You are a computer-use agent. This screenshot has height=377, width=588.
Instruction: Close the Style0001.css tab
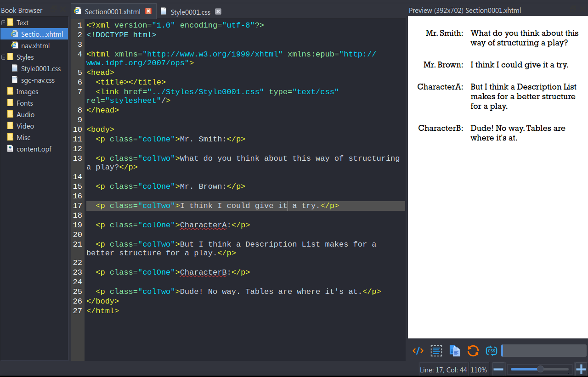[x=218, y=11]
